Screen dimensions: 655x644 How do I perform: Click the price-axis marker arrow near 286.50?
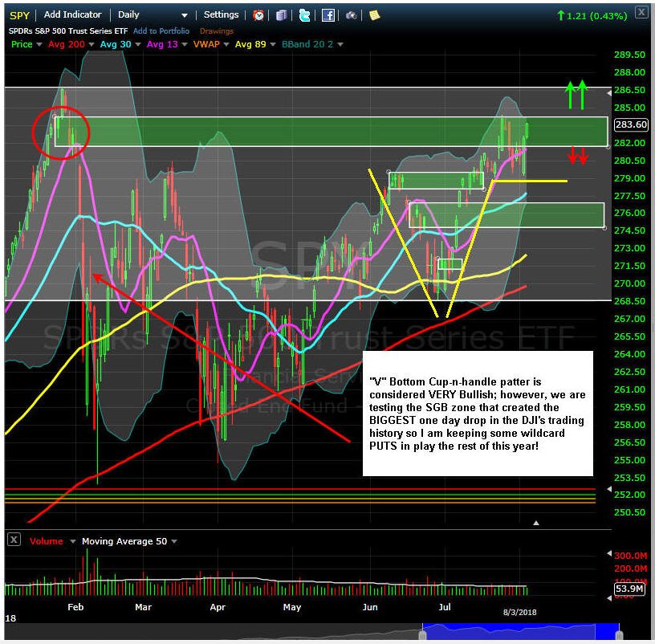click(x=608, y=93)
